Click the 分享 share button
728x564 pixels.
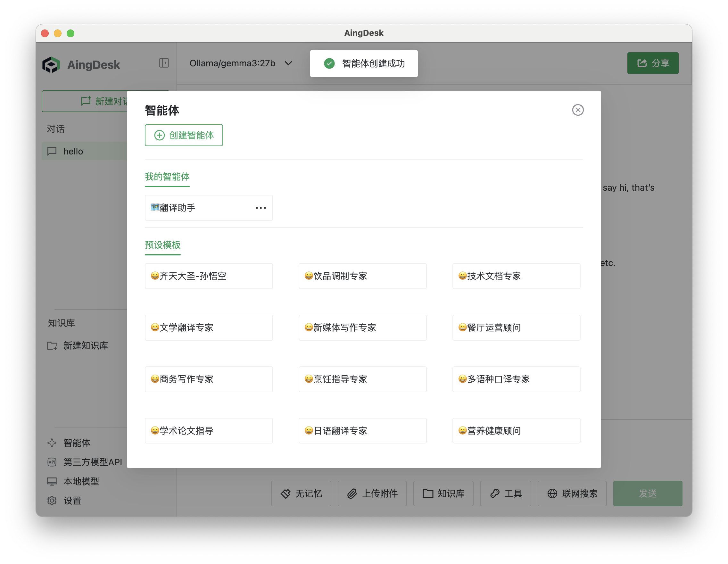tap(652, 63)
